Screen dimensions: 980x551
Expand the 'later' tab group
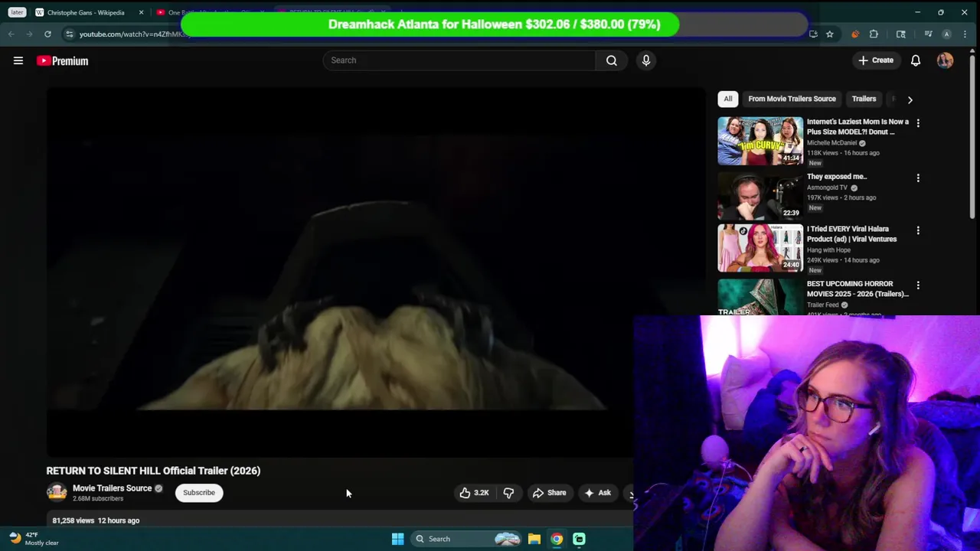coord(17,12)
